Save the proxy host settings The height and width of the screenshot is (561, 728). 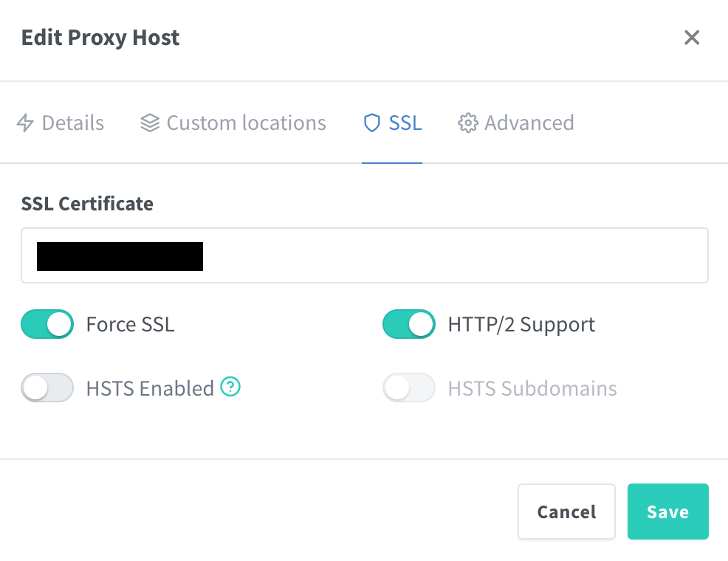667,512
